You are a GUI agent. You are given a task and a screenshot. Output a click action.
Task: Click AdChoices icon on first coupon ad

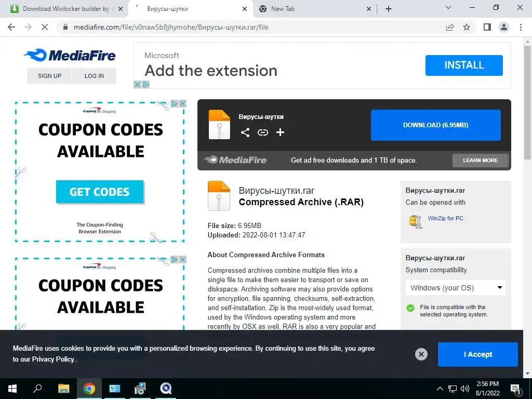coord(175,103)
